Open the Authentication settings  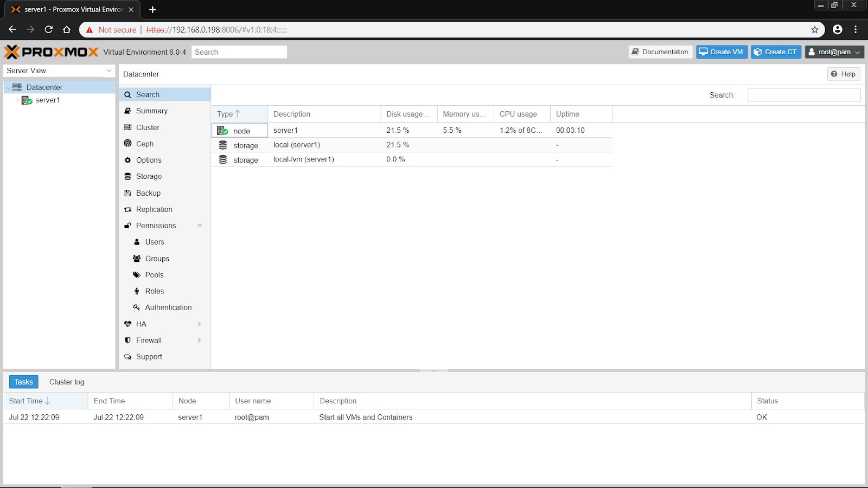pyautogui.click(x=167, y=307)
